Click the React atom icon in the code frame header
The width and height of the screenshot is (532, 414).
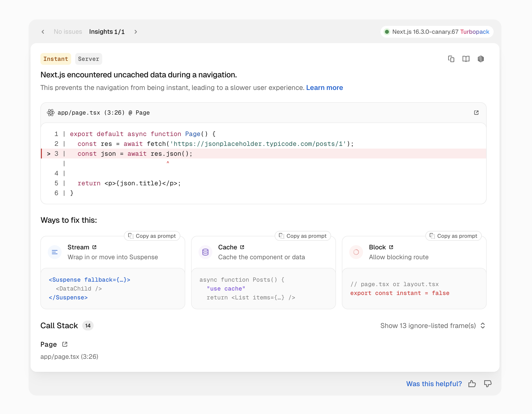pyautogui.click(x=50, y=113)
